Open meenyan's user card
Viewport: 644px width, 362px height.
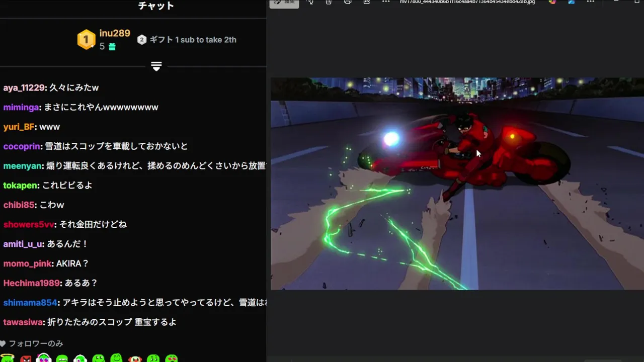[x=23, y=166]
